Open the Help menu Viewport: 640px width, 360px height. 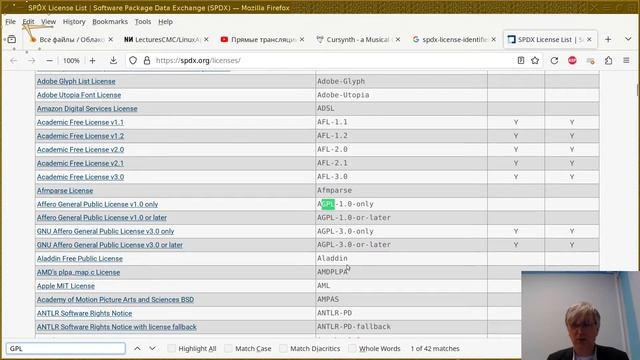click(165, 22)
